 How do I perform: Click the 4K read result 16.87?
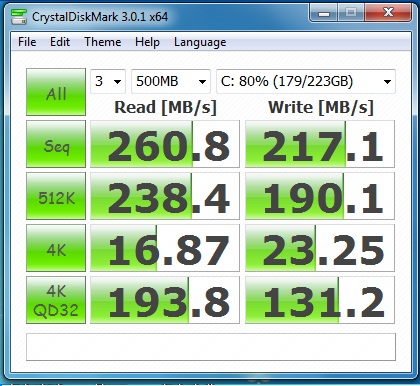(x=165, y=248)
